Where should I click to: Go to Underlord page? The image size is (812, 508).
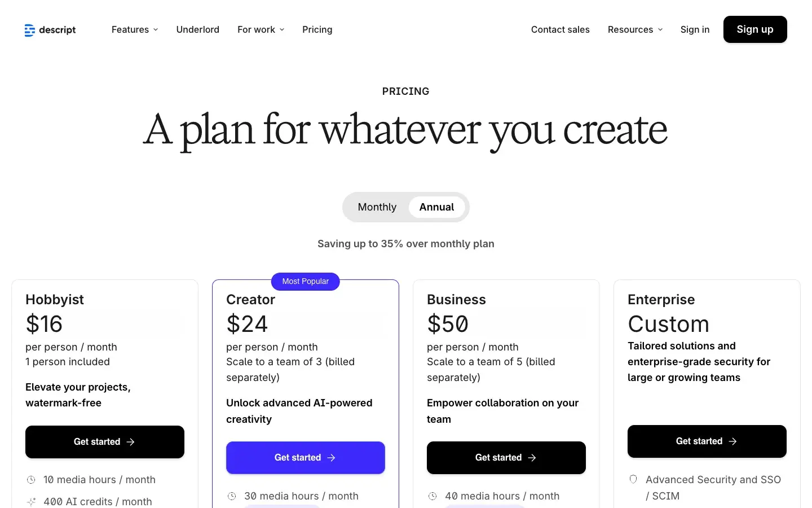click(x=197, y=29)
